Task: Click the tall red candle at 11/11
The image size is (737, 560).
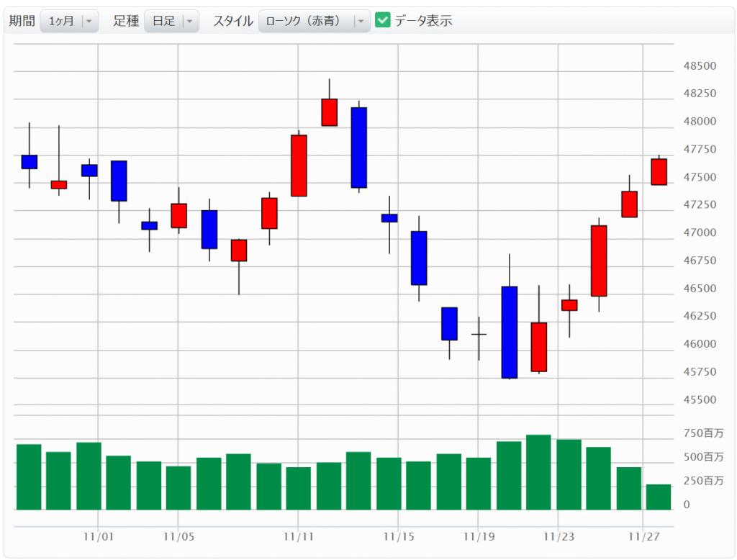Action: (x=299, y=166)
